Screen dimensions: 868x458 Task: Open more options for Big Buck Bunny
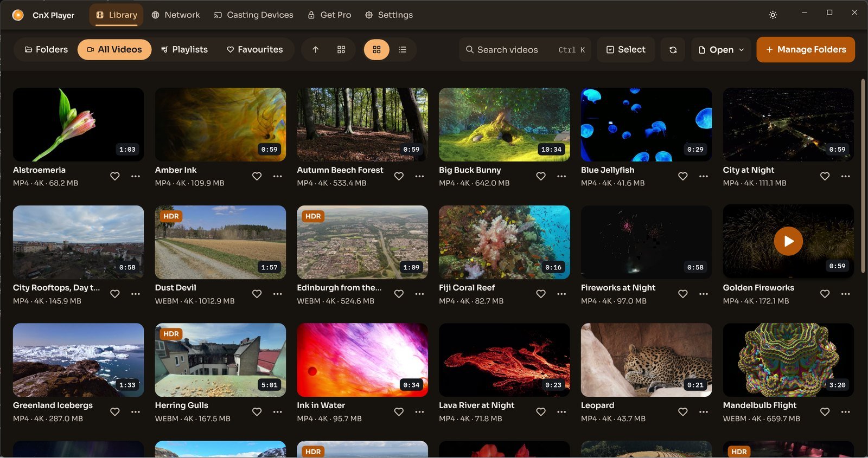pyautogui.click(x=561, y=176)
